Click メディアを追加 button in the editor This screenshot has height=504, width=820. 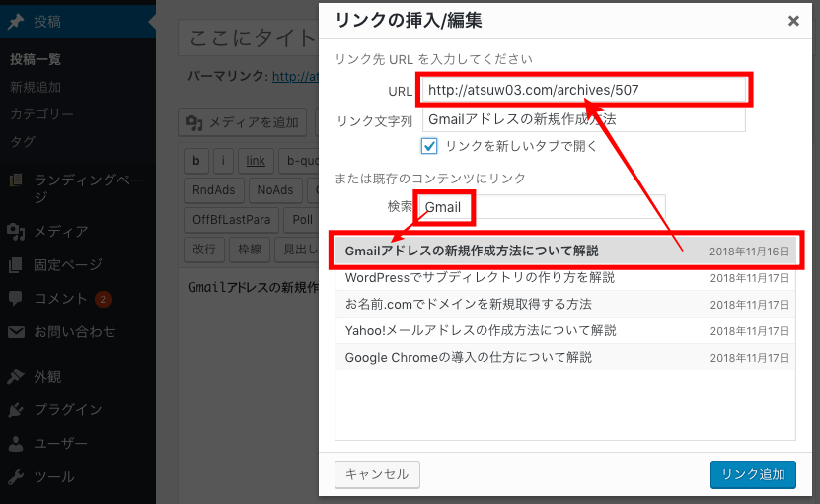(x=242, y=123)
